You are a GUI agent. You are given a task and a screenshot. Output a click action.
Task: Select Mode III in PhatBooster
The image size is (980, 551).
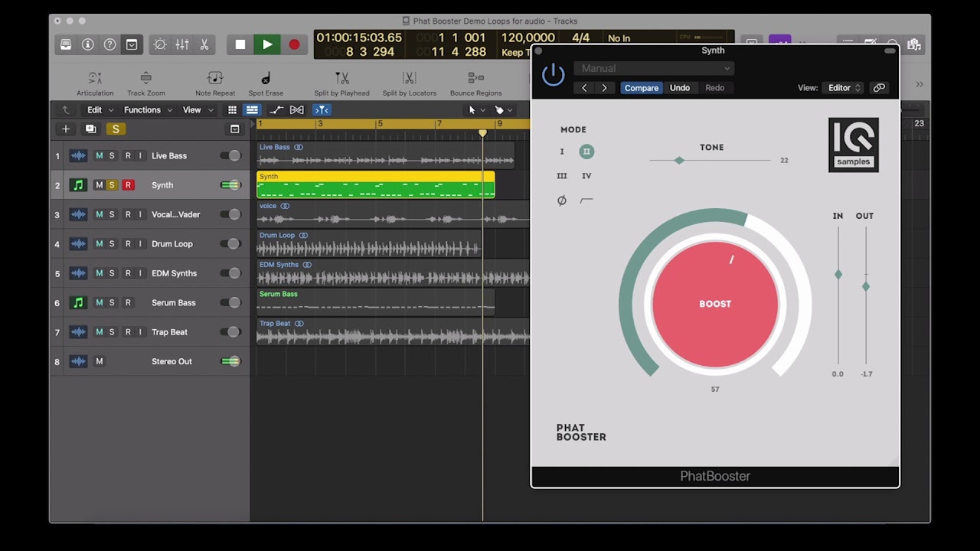[561, 176]
